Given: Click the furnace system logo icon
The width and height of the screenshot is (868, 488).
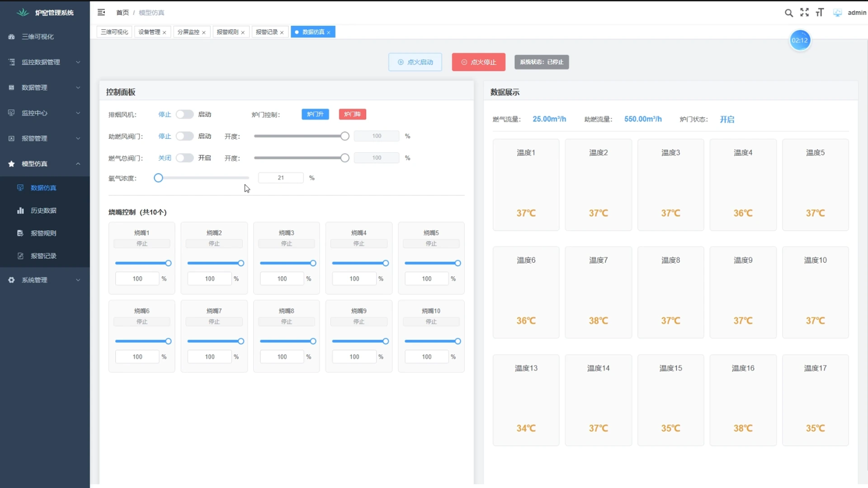Looking at the screenshot, I should [x=23, y=13].
